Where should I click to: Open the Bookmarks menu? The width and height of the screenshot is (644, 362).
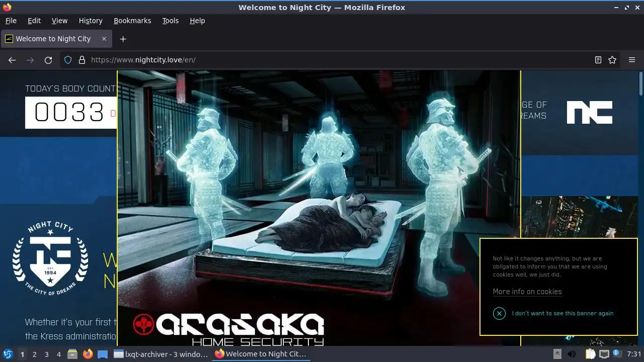click(x=132, y=21)
